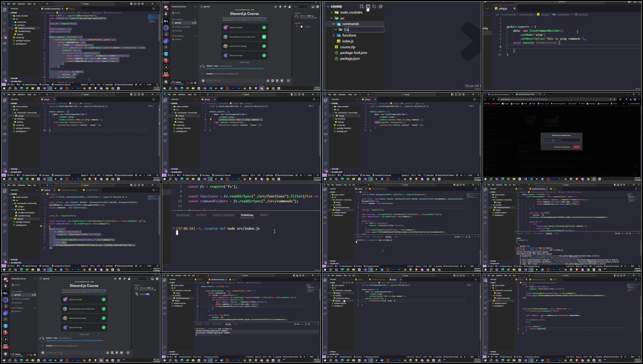Click New File icon in enlarged COURSE explorer frame
The width and height of the screenshot is (643, 364).
pyautogui.click(x=362, y=6)
